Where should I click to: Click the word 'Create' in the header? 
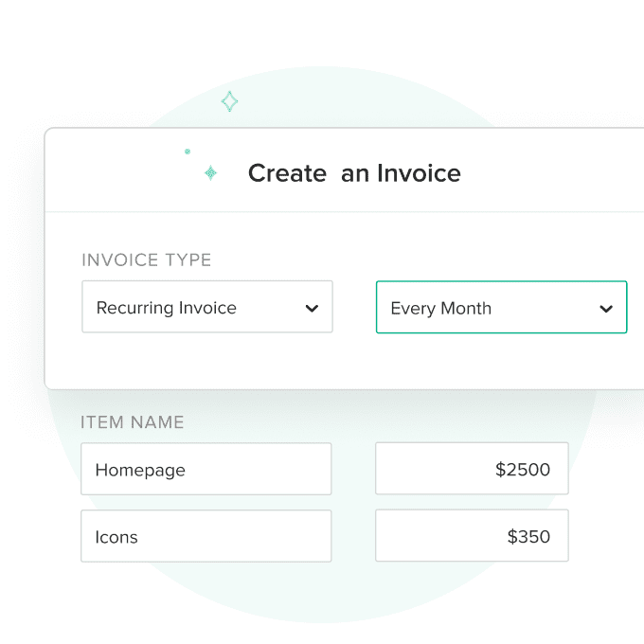[287, 173]
